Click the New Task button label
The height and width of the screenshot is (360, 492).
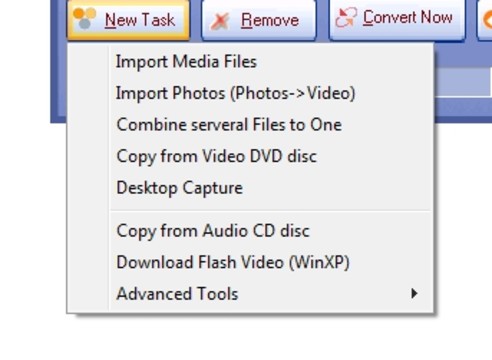pos(140,20)
